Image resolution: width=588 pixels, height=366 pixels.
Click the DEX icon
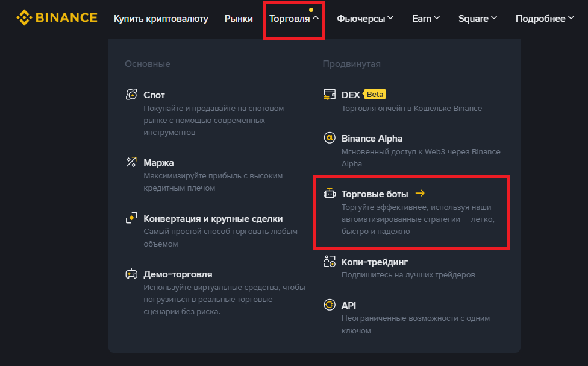(330, 95)
